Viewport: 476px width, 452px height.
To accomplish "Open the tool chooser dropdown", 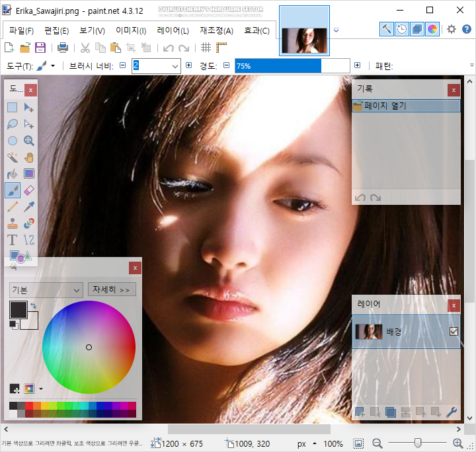I will tap(53, 66).
